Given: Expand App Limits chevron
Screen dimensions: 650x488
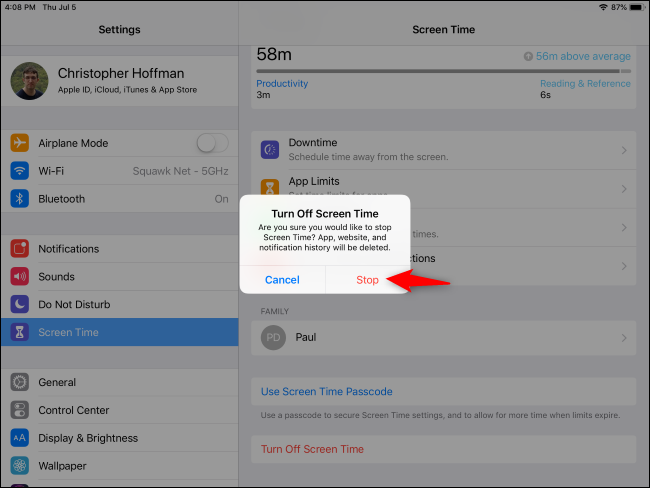Looking at the screenshot, I should (x=624, y=189).
